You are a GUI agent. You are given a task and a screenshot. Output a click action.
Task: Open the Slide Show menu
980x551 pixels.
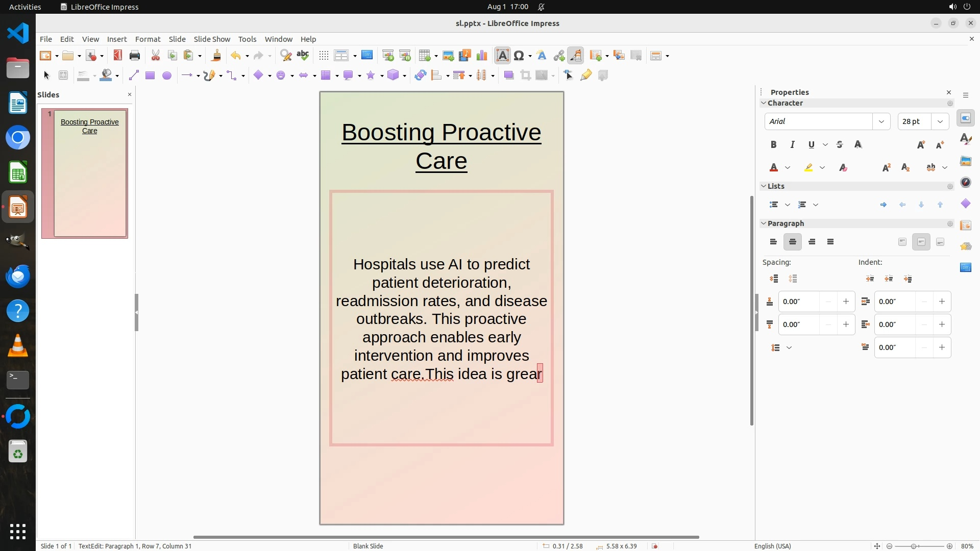(211, 39)
